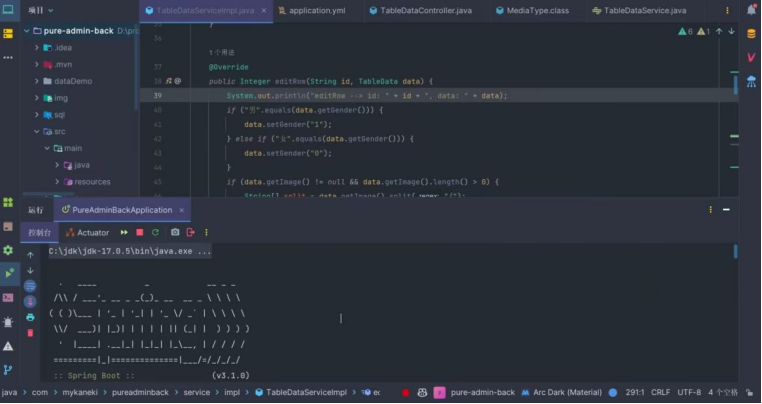Click the gutter override icon on line 38
This screenshot has width=762, height=404.
coord(169,81)
